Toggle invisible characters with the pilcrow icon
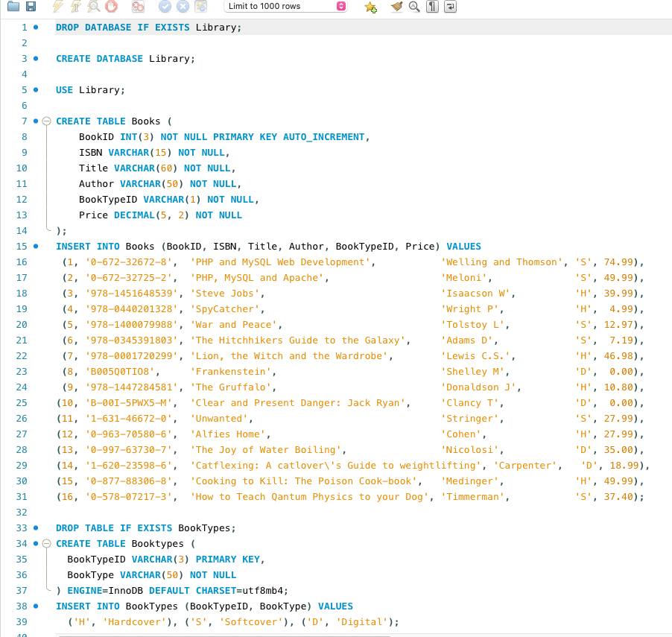This screenshot has width=672, height=637. 432,6
